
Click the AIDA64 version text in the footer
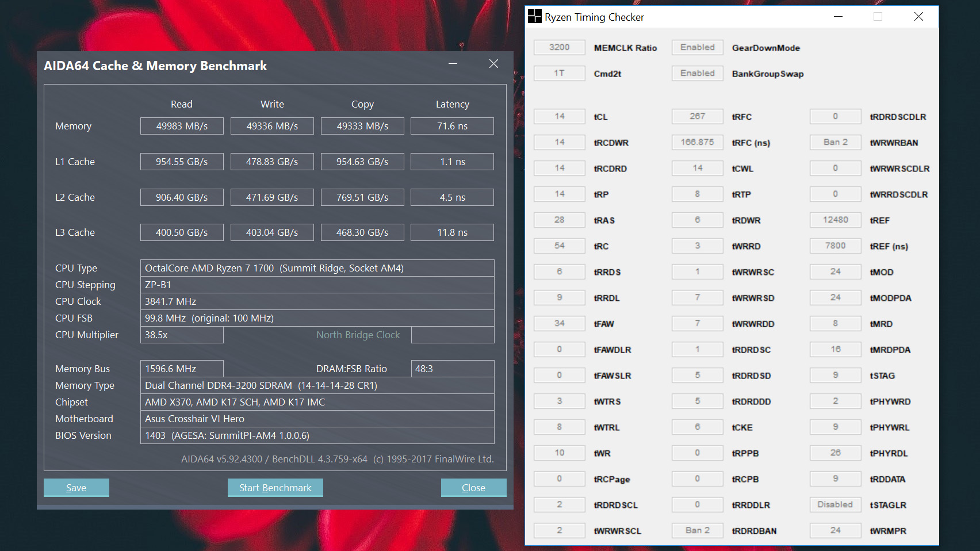[x=338, y=459]
